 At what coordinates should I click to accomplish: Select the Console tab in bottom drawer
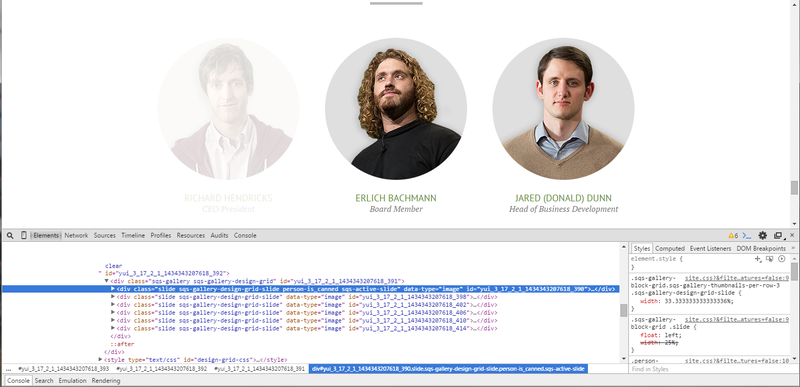click(x=18, y=381)
